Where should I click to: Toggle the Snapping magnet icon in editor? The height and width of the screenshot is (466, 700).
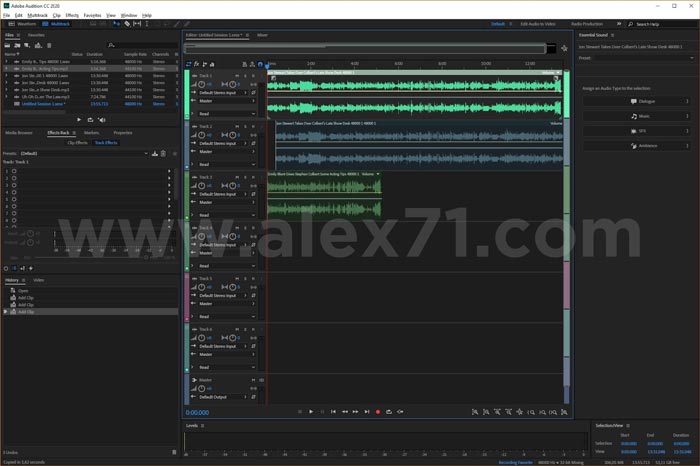(260, 64)
